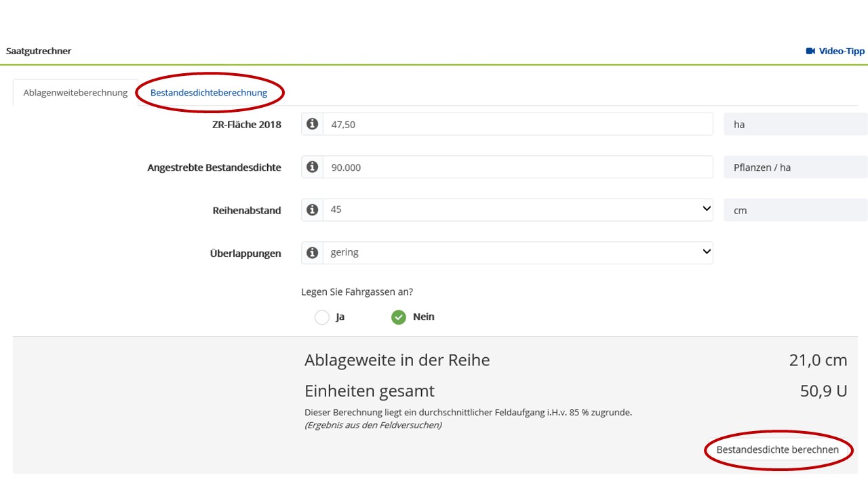Open the Überlappungen dropdown showing gering
This screenshot has height=488, width=868.
click(517, 252)
